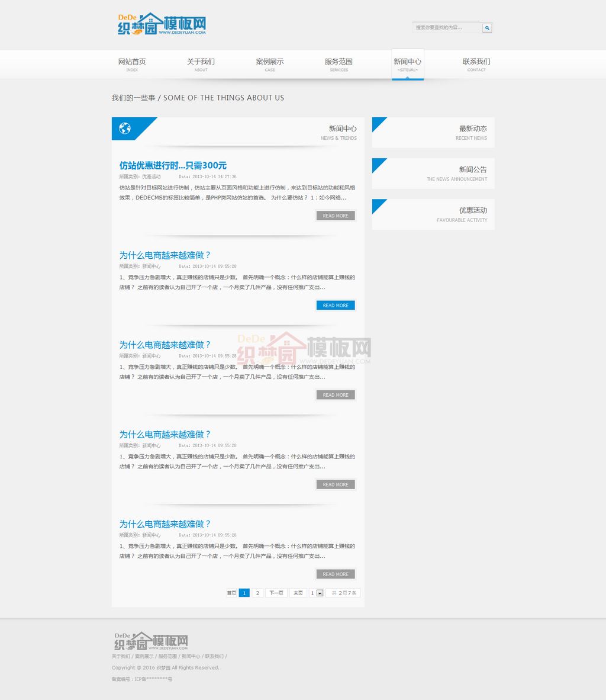Go to page 2 in pagination
Image resolution: width=606 pixels, height=700 pixels.
[257, 593]
